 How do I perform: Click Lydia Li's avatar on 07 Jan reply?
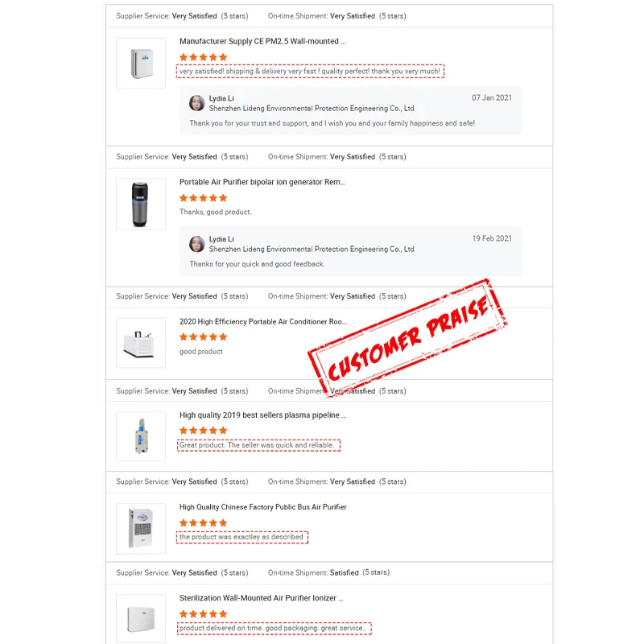pos(196,103)
